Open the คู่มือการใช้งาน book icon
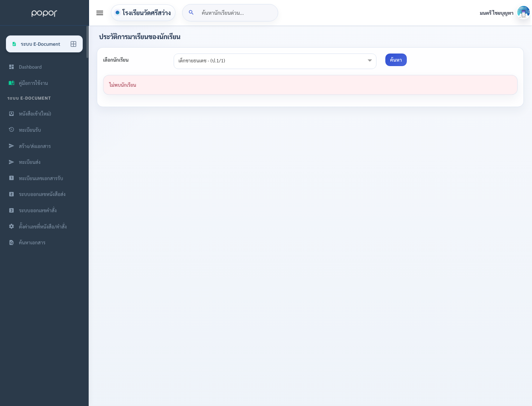 [x=11, y=83]
